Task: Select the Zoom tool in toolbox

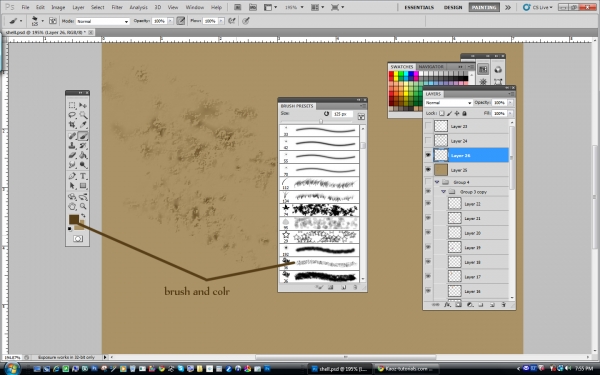Action: click(x=83, y=206)
